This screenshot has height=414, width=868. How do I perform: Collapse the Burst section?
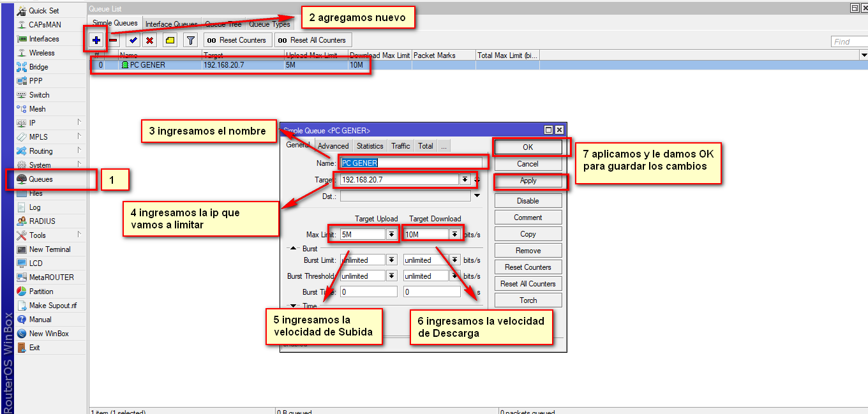(294, 248)
